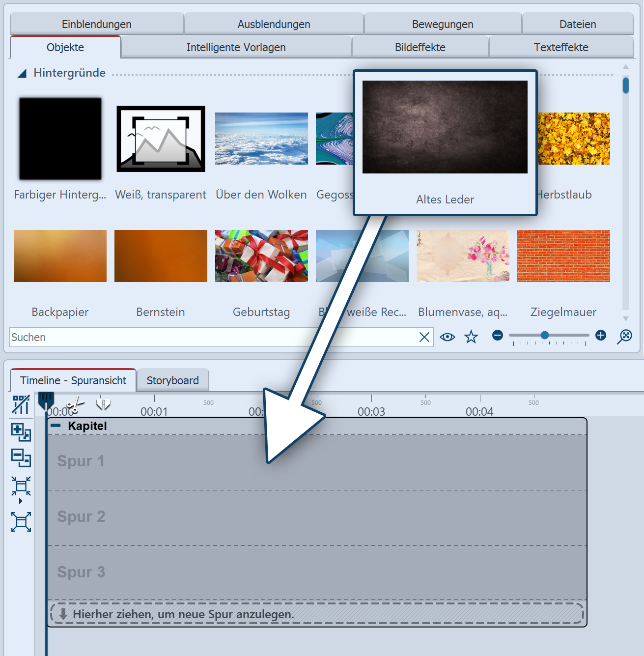Open the Ausblendungen tab

click(x=274, y=24)
